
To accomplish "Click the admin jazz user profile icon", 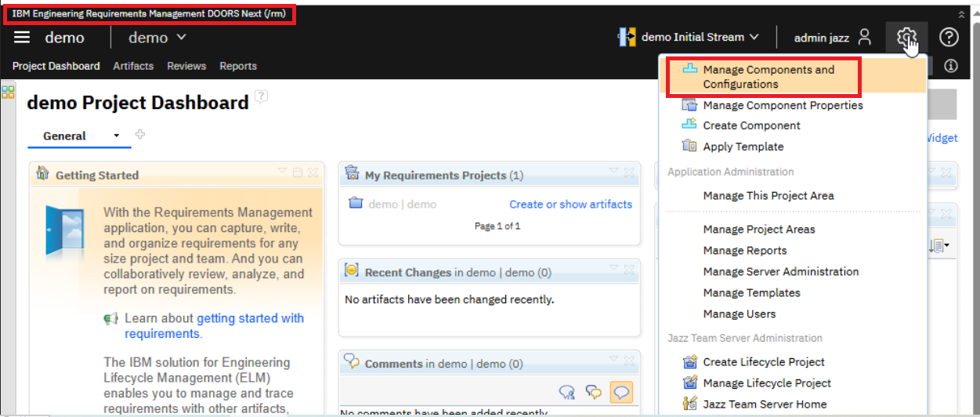I will coord(864,37).
